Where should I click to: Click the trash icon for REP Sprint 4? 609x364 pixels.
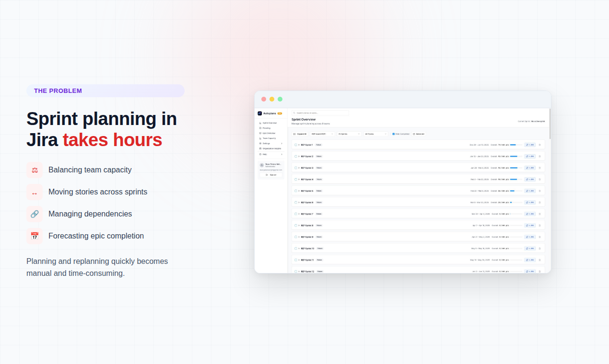click(x=539, y=179)
